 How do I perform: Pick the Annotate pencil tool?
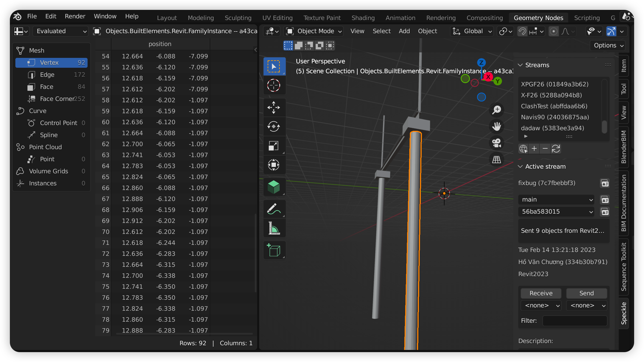click(274, 209)
